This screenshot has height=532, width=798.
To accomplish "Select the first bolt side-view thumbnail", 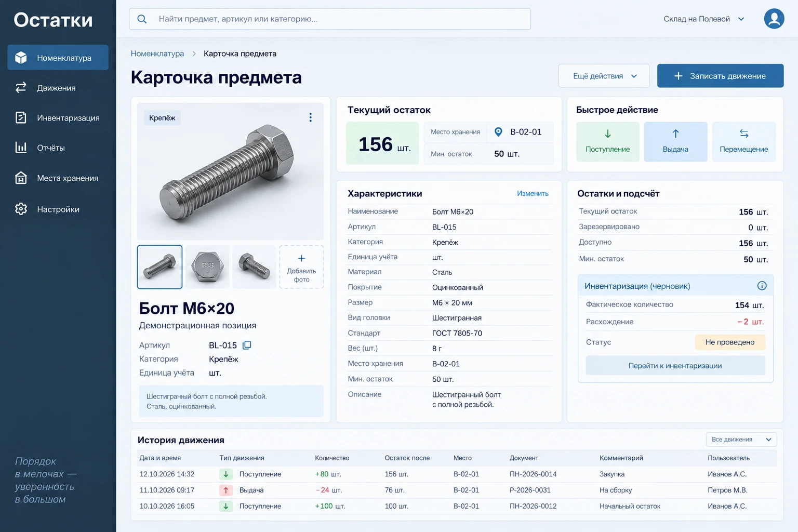I will (159, 267).
